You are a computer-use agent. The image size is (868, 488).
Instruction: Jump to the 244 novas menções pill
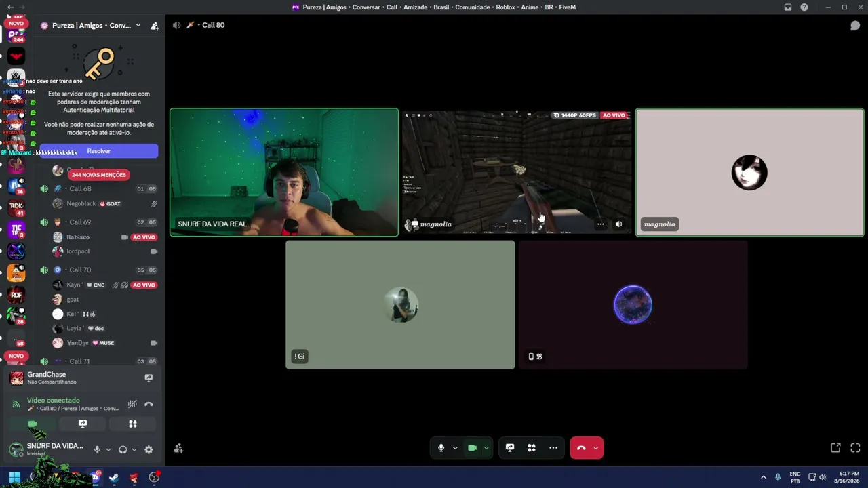pos(99,175)
